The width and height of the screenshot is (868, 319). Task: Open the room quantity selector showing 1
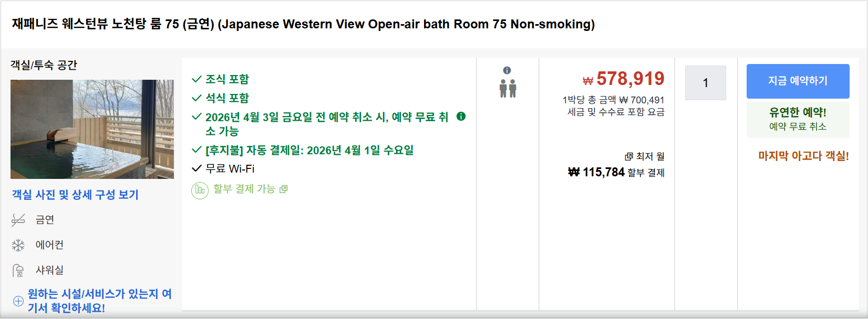(706, 82)
